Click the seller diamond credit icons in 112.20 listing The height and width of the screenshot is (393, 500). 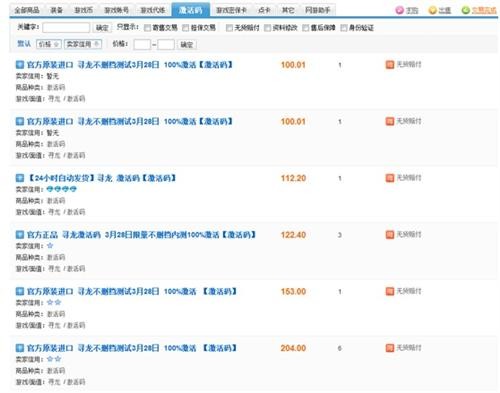pos(62,189)
